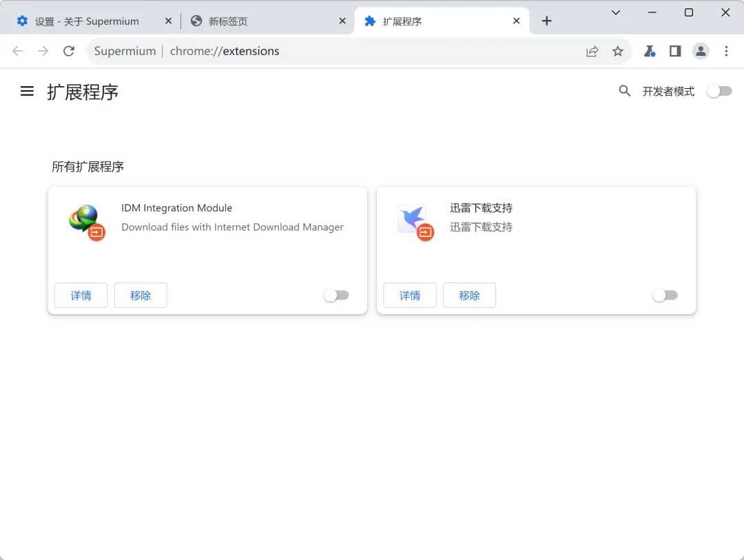Bookmark this page with the star icon
Viewport: 744px width, 560px height.
[618, 51]
